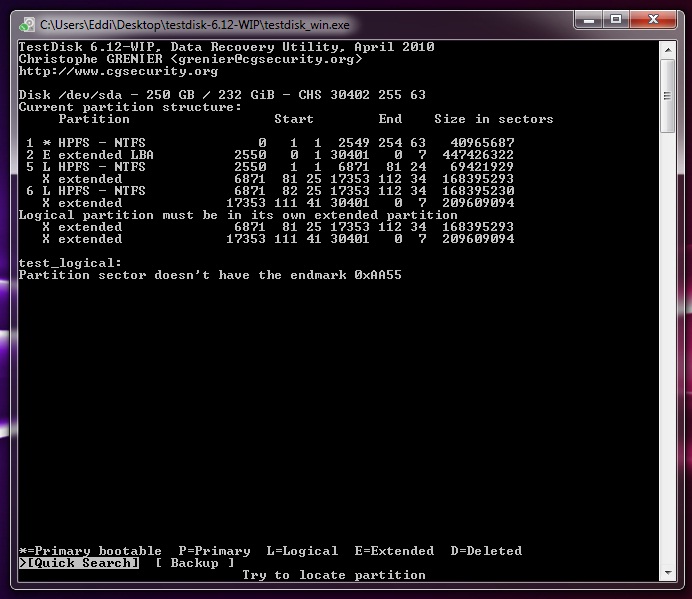This screenshot has width=692, height=599.
Task: Click the scrollbar down arrow
Action: click(668, 573)
